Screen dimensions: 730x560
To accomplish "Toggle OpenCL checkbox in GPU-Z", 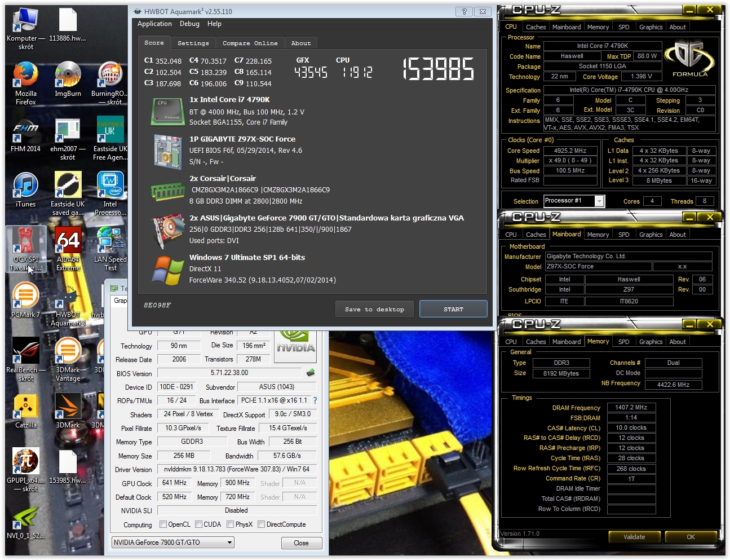I will click(x=163, y=524).
